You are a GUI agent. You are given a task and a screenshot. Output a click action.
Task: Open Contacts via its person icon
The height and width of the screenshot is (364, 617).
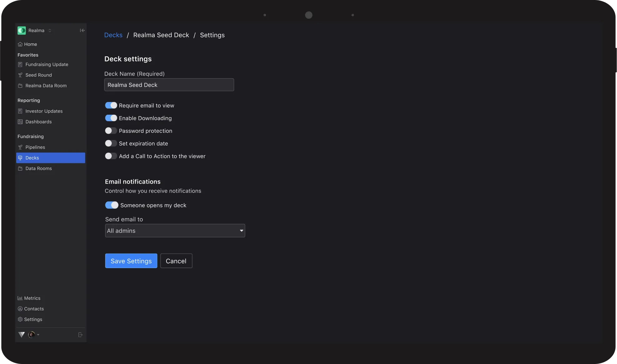(x=20, y=309)
